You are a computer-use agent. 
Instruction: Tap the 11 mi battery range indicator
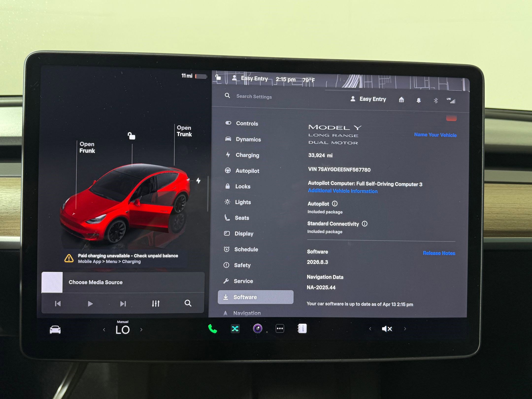[x=194, y=76]
